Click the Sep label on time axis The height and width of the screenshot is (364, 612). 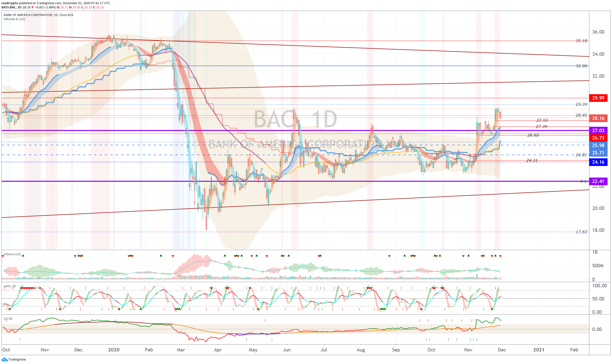click(396, 350)
